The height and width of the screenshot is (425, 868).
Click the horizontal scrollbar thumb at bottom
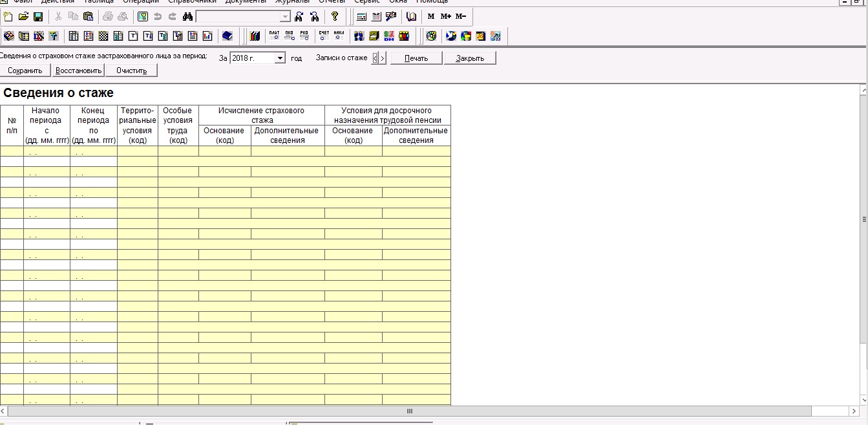(x=408, y=411)
